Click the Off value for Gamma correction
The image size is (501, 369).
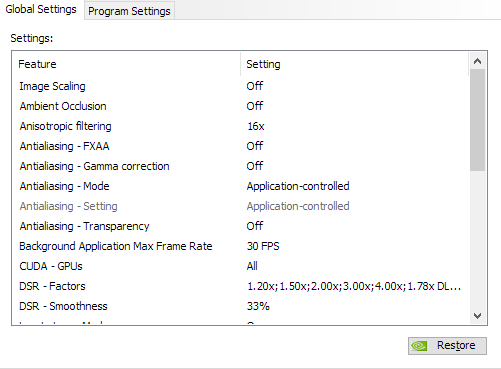click(x=255, y=166)
